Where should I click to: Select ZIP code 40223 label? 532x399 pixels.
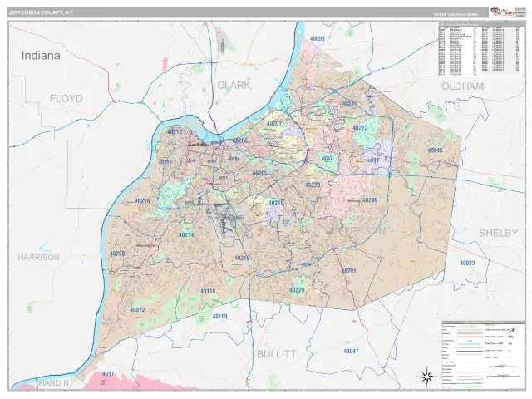pos(360,128)
